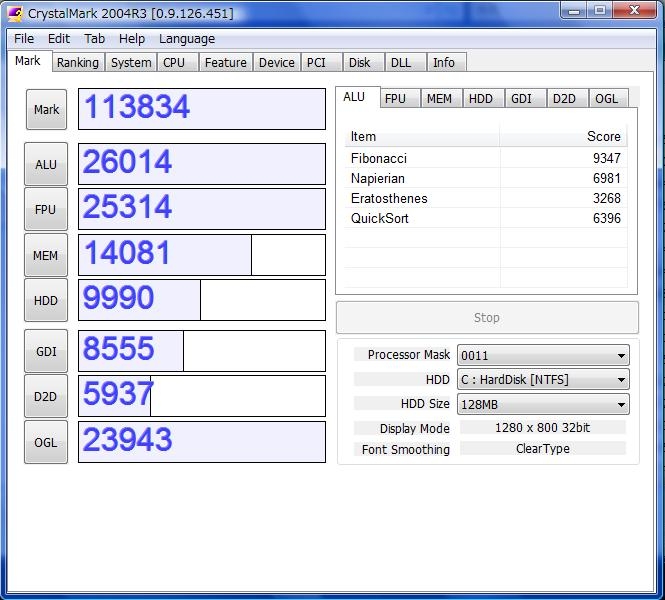This screenshot has width=665, height=600.
Task: Expand the HDD Size dropdown
Action: point(543,404)
